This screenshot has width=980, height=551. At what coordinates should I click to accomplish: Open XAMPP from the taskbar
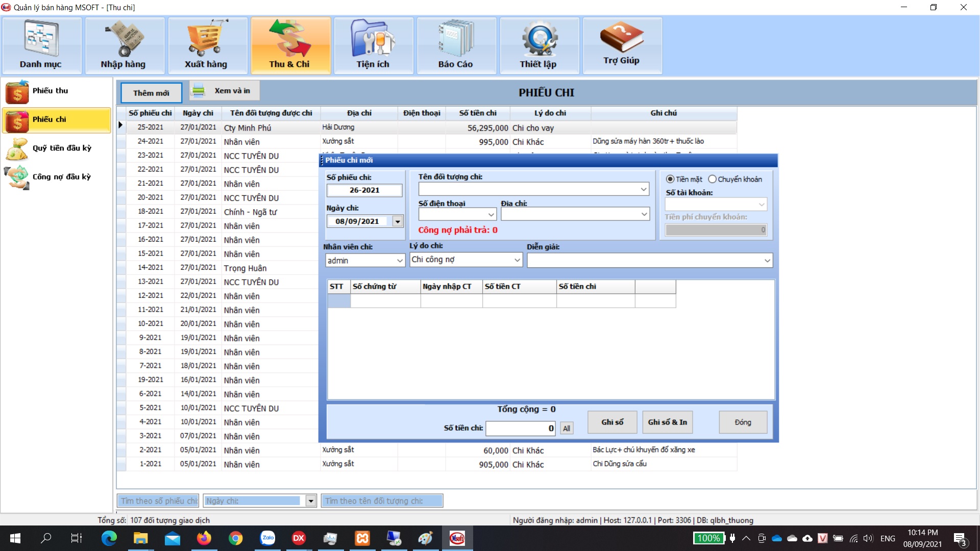coord(362,538)
